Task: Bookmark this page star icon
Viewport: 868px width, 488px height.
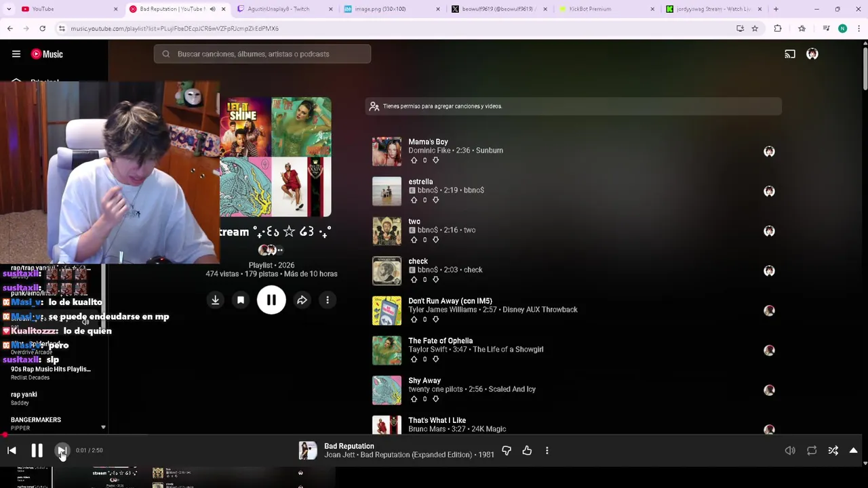Action: 755,28
